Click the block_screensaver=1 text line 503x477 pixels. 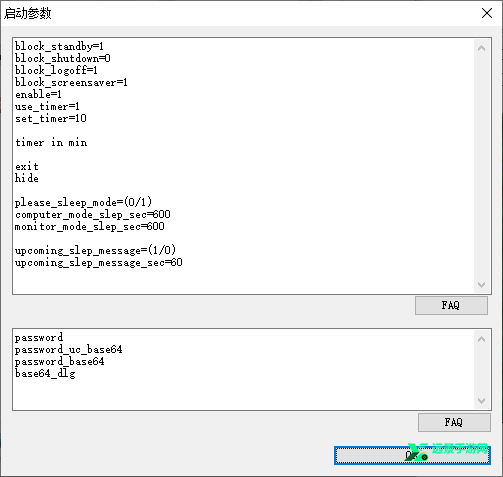(x=71, y=82)
